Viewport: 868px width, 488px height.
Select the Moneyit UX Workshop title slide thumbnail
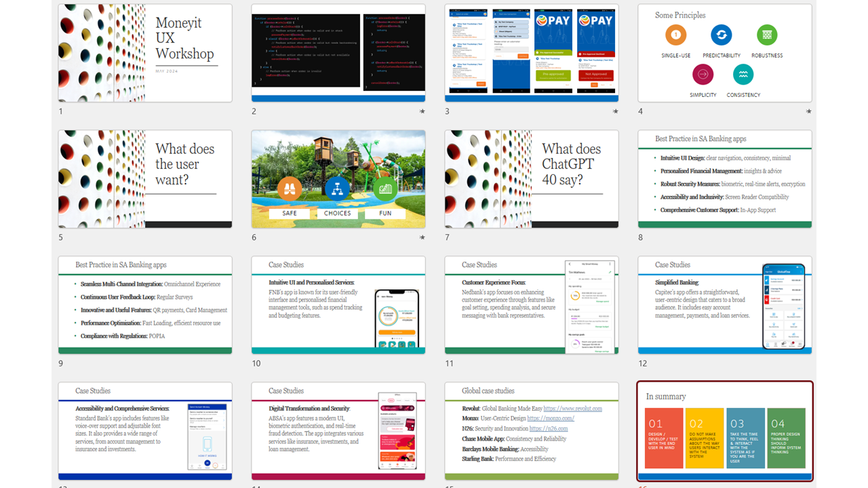(x=144, y=53)
